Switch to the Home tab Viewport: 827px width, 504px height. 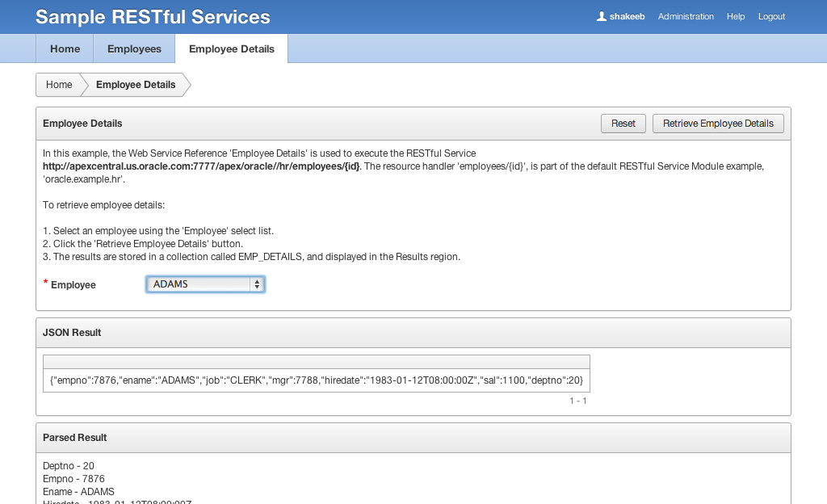[x=65, y=48]
